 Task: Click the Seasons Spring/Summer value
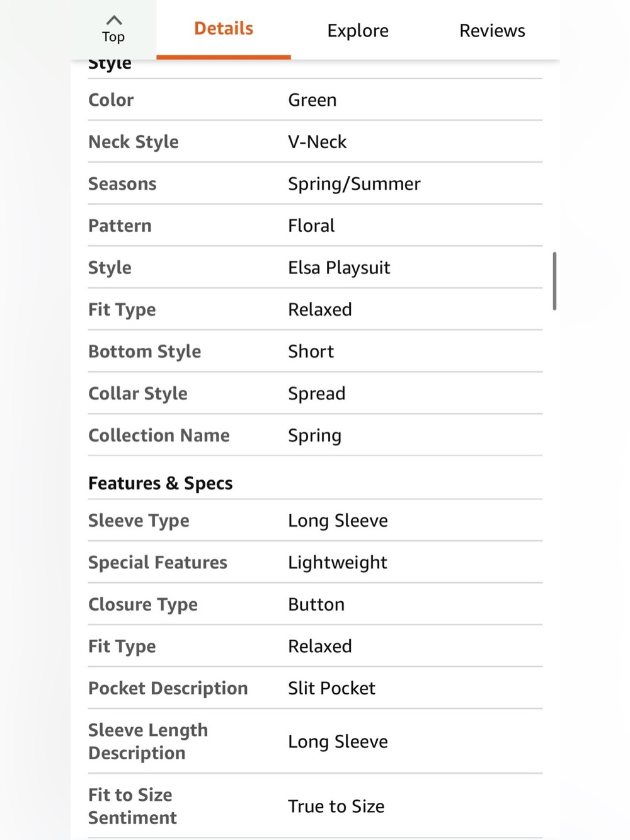tap(354, 184)
